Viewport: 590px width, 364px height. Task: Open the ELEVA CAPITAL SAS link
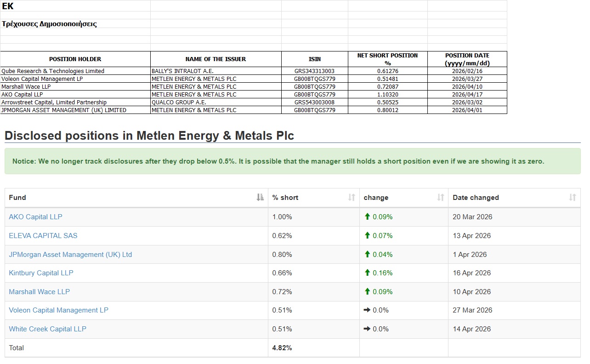pos(43,236)
